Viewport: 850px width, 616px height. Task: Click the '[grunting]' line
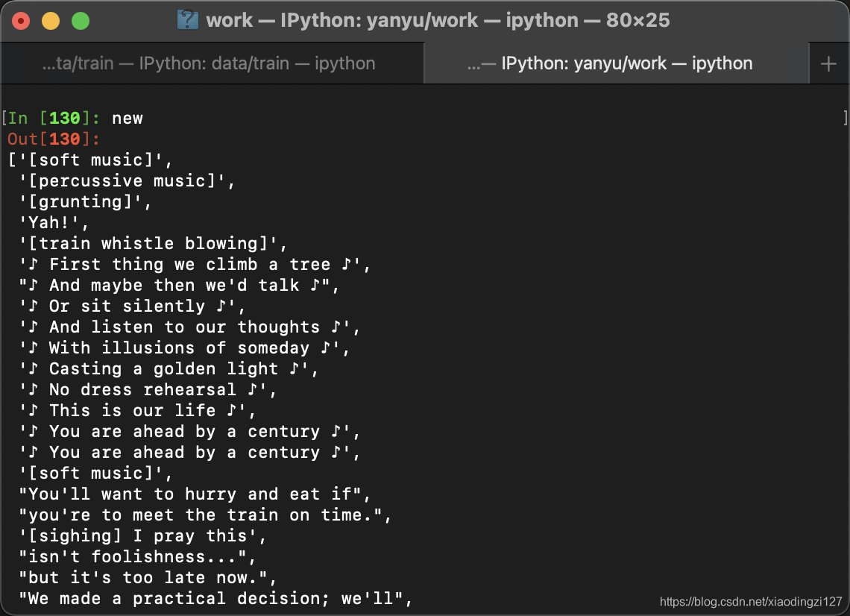pyautogui.click(x=85, y=201)
